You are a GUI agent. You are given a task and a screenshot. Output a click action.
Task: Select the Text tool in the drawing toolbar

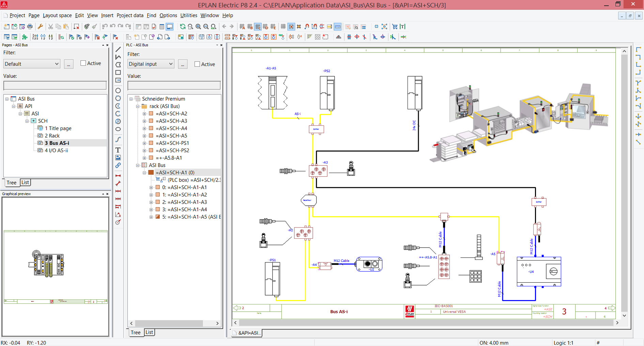pyautogui.click(x=118, y=150)
